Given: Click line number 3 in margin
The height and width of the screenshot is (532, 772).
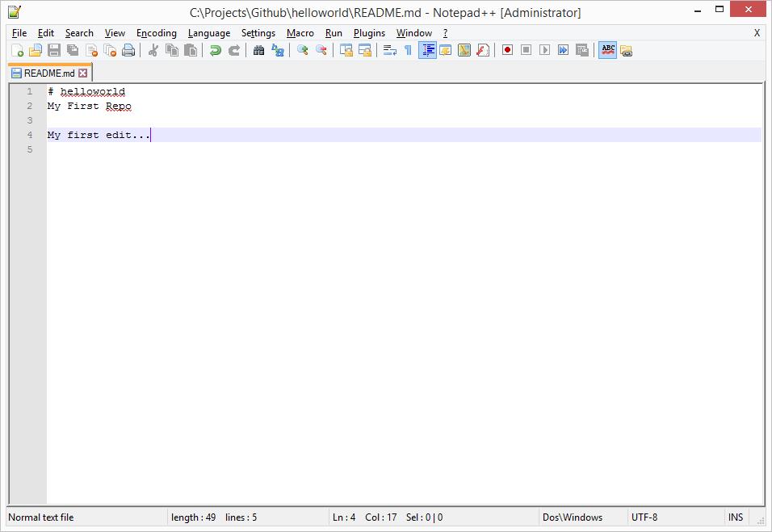Looking at the screenshot, I should (30, 120).
